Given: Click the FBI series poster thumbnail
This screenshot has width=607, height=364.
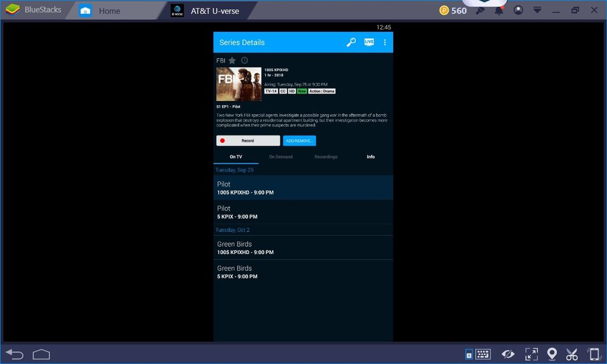Looking at the screenshot, I should 238,84.
